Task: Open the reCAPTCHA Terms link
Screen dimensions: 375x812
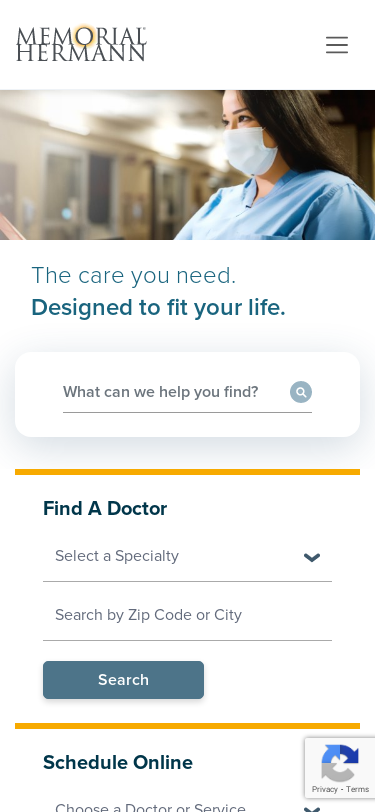Action: 357,789
